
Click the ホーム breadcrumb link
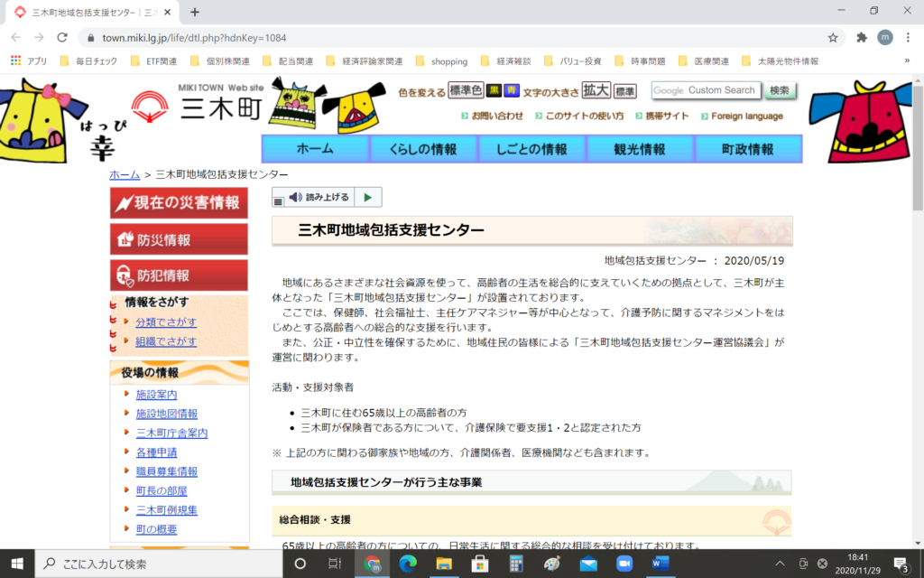[x=125, y=174]
